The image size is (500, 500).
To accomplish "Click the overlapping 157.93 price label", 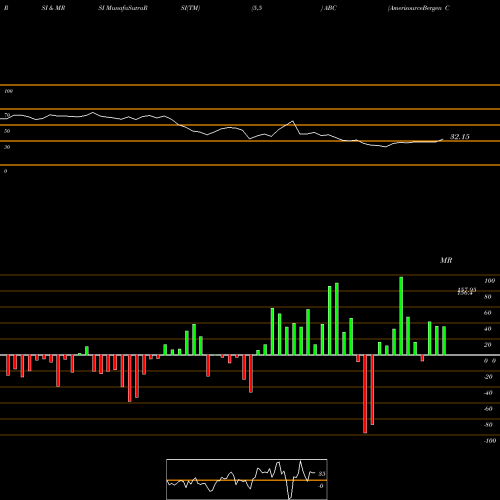I will click(467, 291).
